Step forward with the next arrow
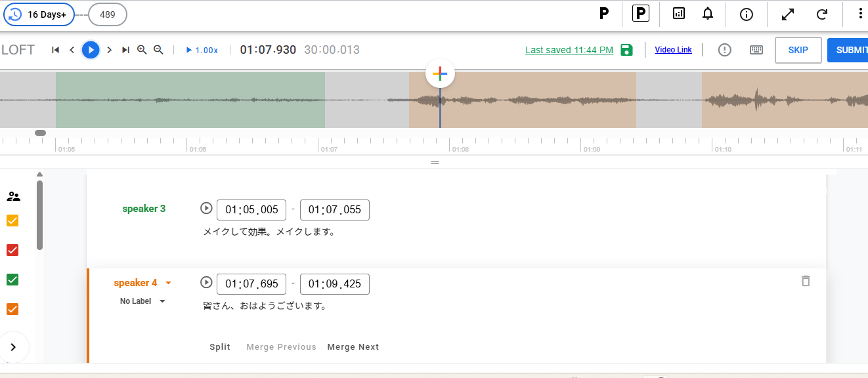The height and width of the screenshot is (378, 868). pos(109,50)
